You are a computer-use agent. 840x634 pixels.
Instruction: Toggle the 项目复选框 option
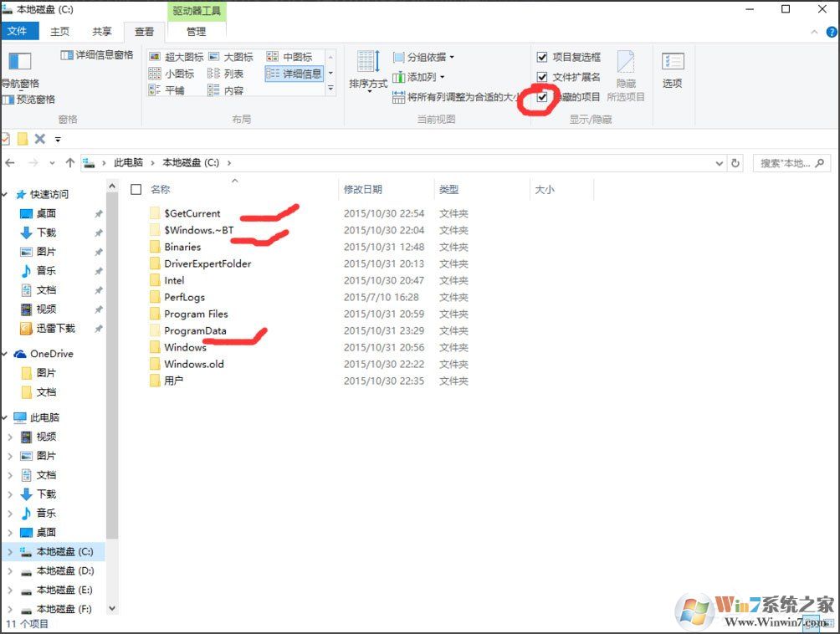point(541,57)
